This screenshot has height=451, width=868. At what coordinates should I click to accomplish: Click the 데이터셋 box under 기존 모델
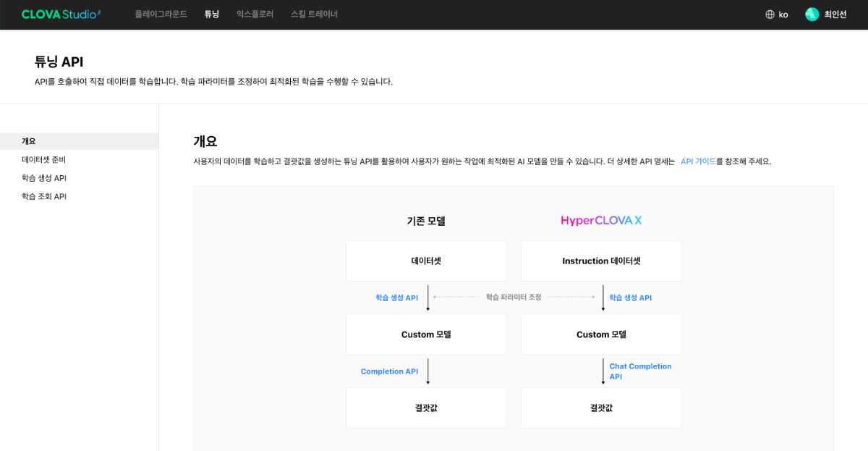(x=426, y=261)
